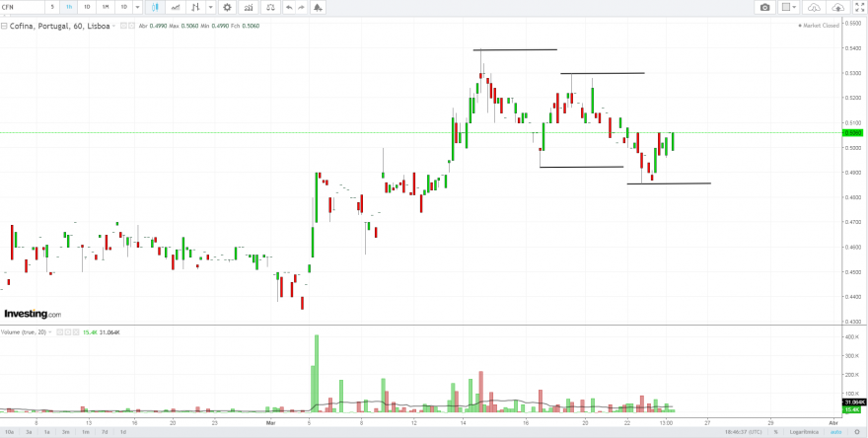Image resolution: width=868 pixels, height=438 pixels.
Task: Toggle fullscreen mode
Action: [859, 7]
